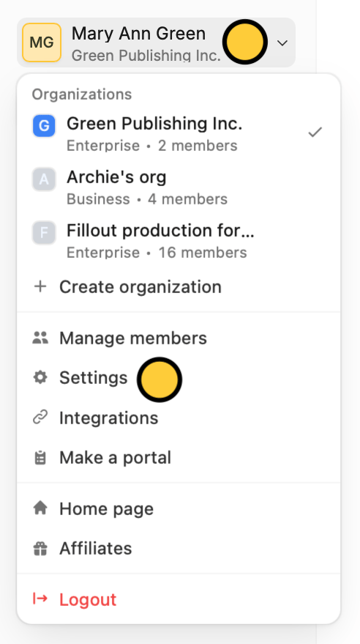Click the gear icon beside Settings

pos(40,377)
